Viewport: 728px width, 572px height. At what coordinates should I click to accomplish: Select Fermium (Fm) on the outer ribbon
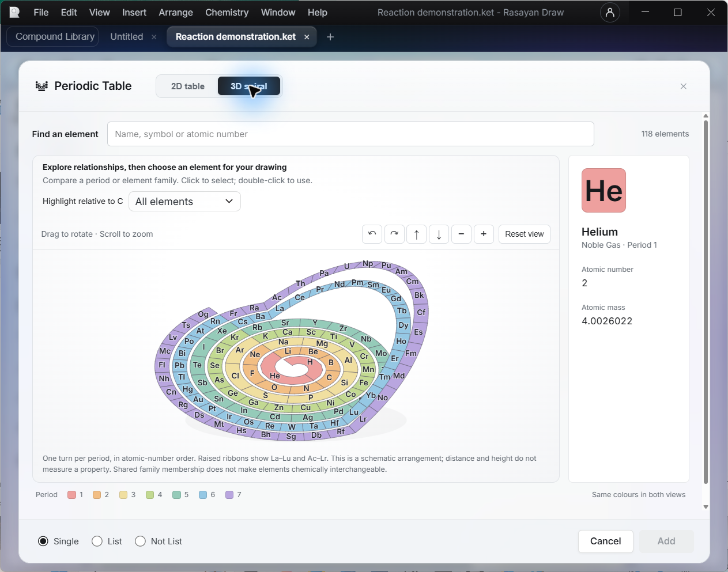[x=411, y=353]
